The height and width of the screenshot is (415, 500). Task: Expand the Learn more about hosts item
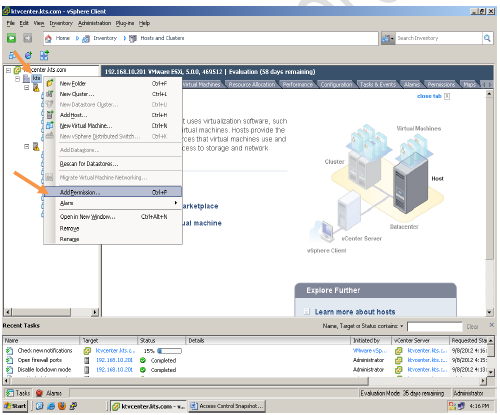click(x=307, y=312)
